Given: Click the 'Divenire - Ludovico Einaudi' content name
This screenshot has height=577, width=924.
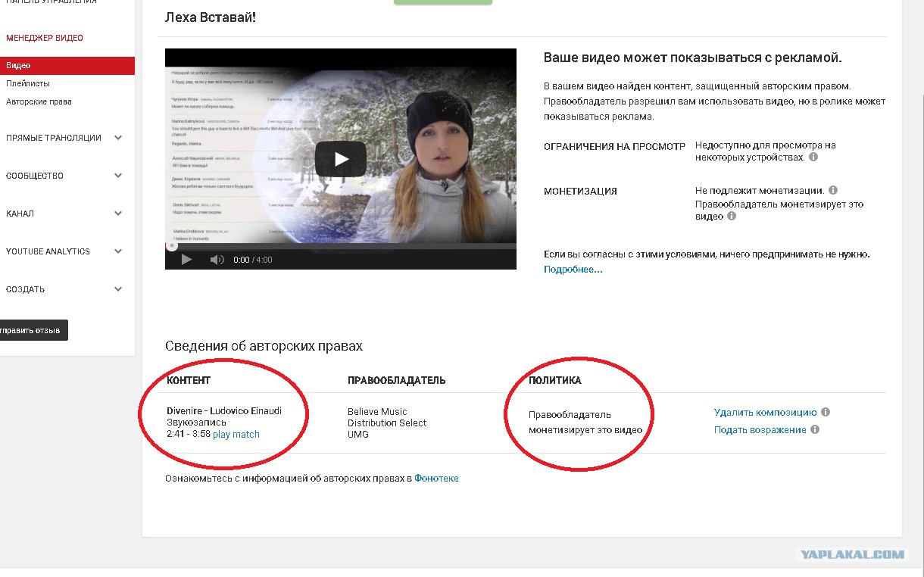Looking at the screenshot, I should point(224,411).
